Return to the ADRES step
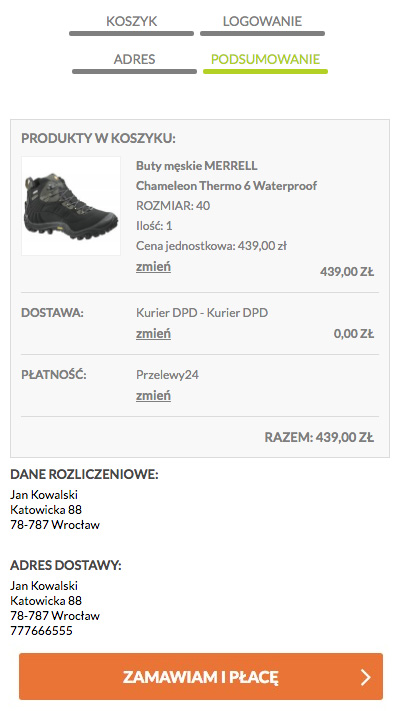This screenshot has width=400, height=711. click(x=134, y=59)
